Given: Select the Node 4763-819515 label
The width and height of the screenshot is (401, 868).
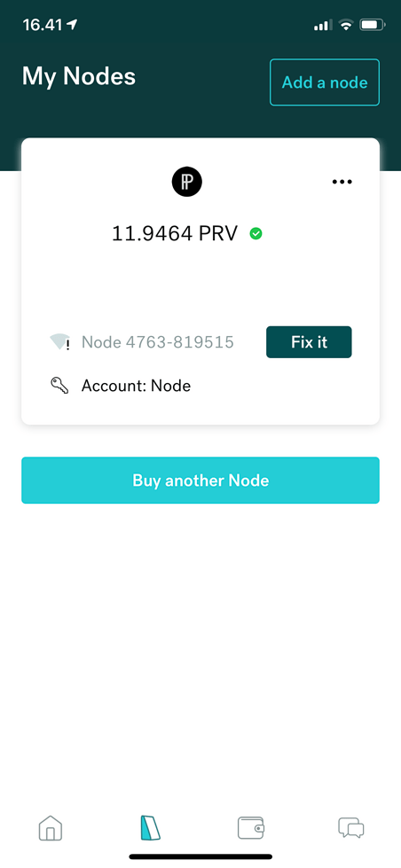Looking at the screenshot, I should tap(158, 342).
